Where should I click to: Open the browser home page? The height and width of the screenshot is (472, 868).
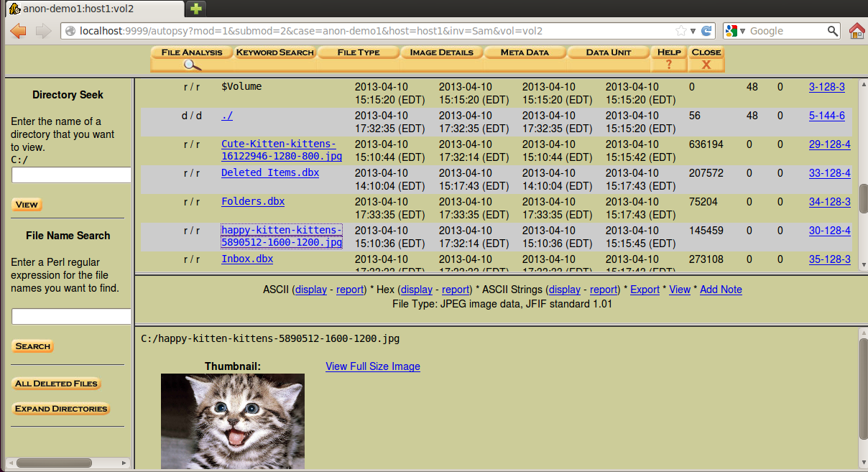click(x=857, y=31)
